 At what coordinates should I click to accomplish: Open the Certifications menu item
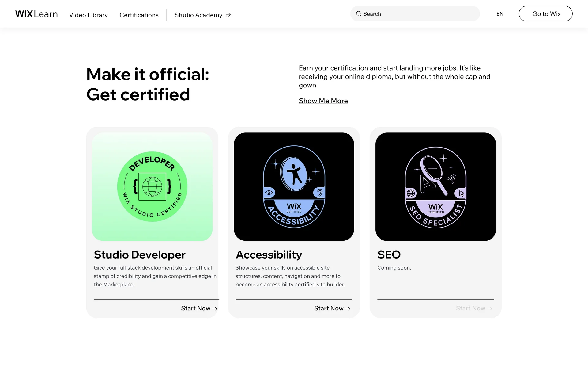coord(139,15)
